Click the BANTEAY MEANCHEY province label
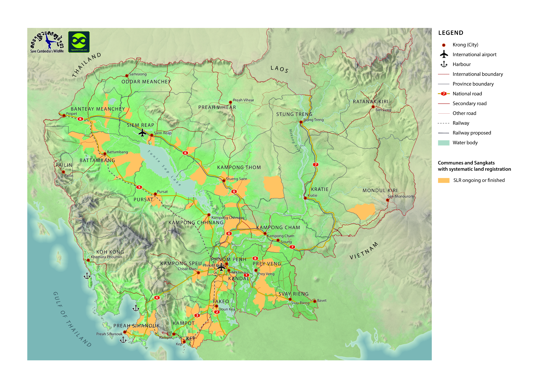The height and width of the screenshot is (392, 556). [98, 109]
